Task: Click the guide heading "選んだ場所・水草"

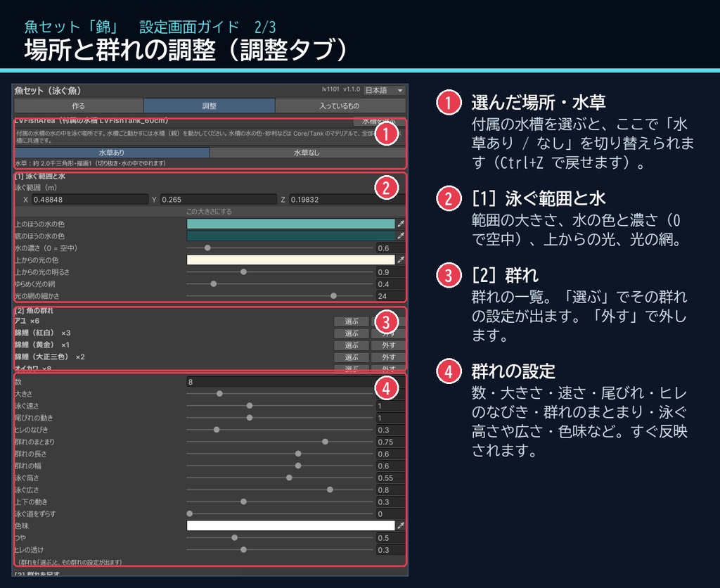Action: pyautogui.click(x=539, y=102)
